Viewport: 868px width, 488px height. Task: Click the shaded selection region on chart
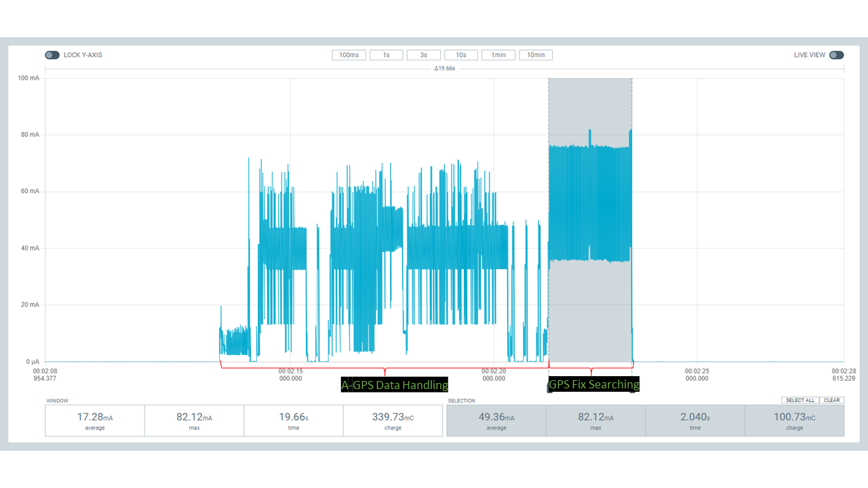[x=590, y=220]
